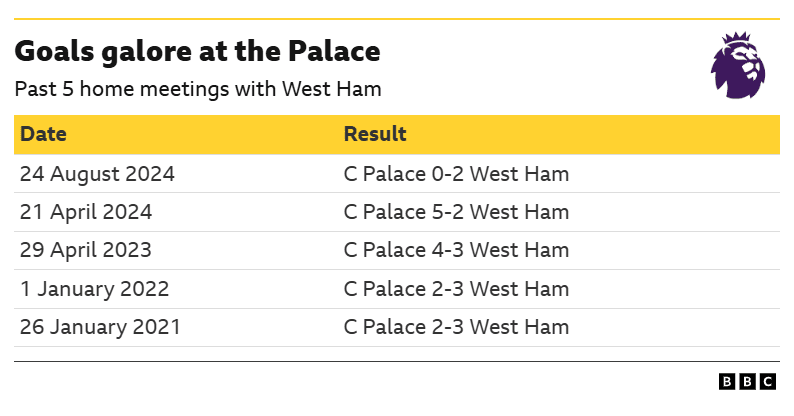
Task: Select the 24 August 2024 date cell
Action: point(97,174)
